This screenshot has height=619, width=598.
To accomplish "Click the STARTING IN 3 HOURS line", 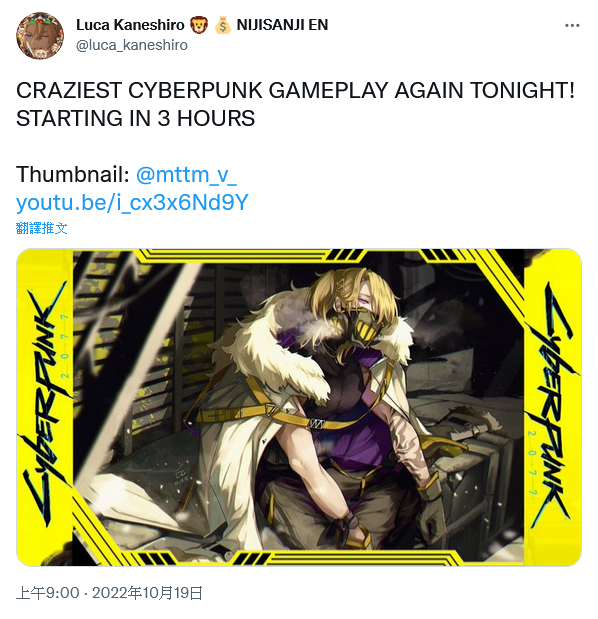I will click(x=135, y=118).
